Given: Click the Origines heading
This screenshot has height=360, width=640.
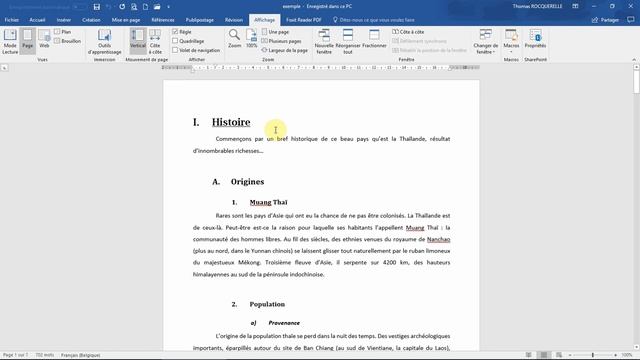Looking at the screenshot, I should [247, 182].
